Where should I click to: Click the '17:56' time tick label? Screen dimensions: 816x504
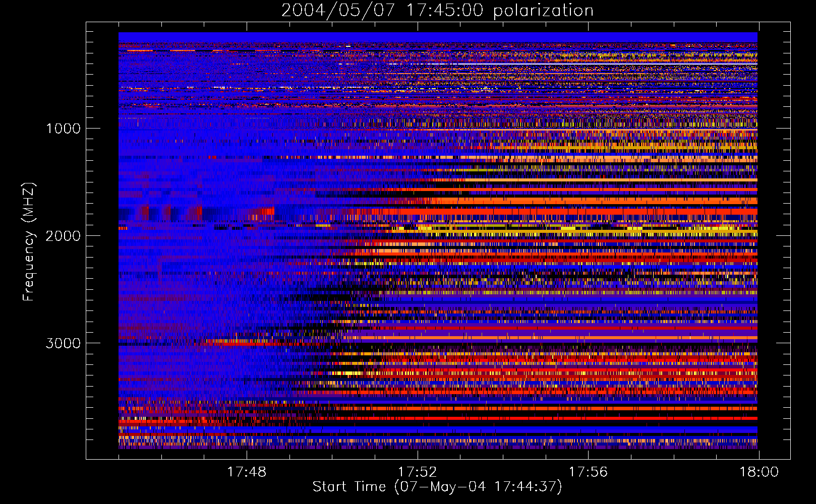click(x=588, y=472)
